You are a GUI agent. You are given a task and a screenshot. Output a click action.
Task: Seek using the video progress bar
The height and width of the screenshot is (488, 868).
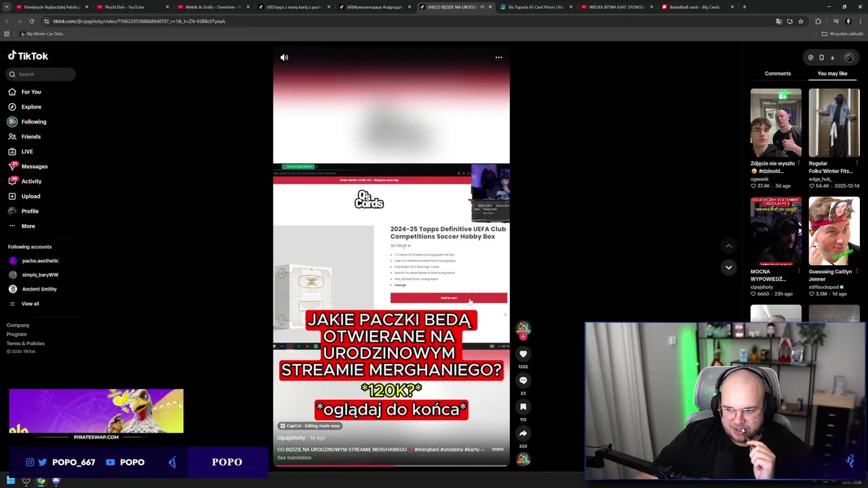tap(391, 466)
